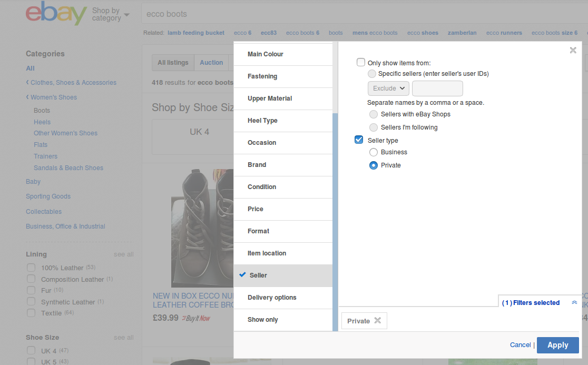Open the Trainers subcategory
Screen dimensions: 588x365
coord(45,156)
